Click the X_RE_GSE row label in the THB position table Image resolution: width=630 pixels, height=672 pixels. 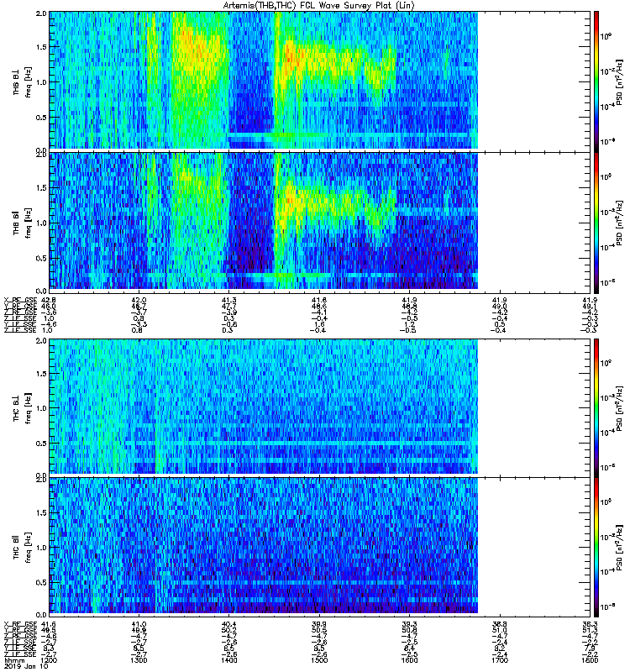pyautogui.click(x=20, y=300)
